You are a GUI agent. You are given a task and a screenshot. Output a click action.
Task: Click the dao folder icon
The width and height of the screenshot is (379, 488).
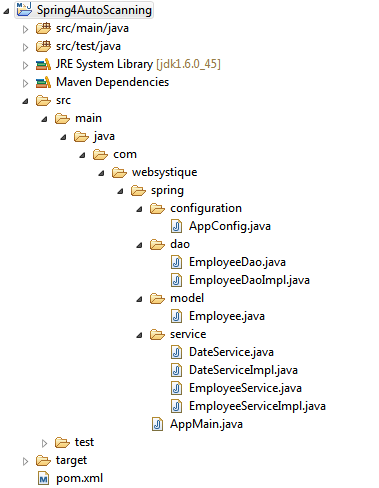pyautogui.click(x=157, y=244)
